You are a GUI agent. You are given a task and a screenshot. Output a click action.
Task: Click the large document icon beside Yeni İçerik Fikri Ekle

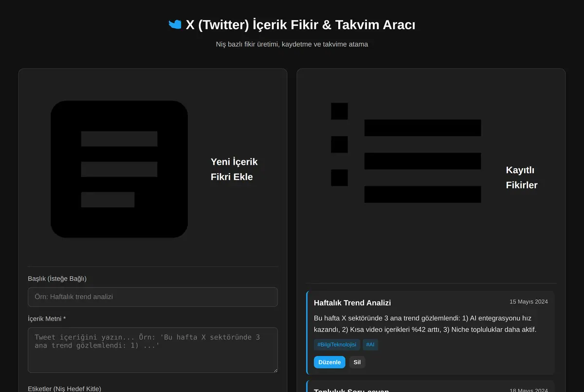(x=119, y=169)
